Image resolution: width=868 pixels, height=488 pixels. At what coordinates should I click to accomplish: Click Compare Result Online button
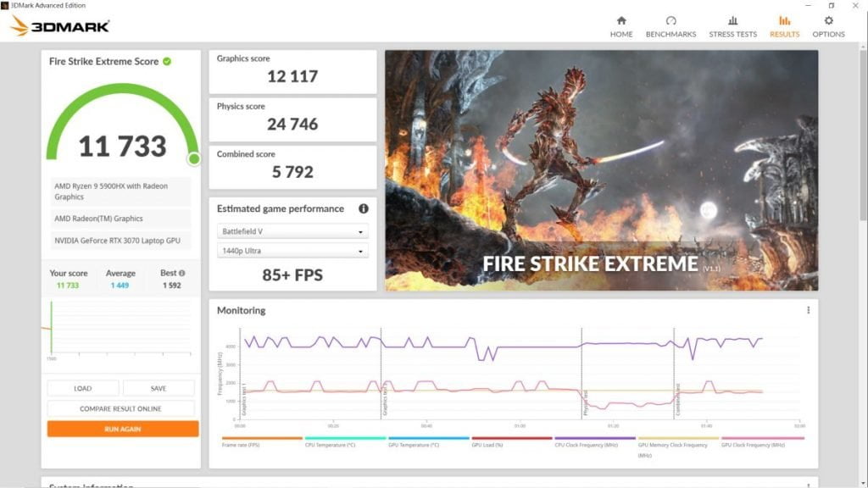click(x=123, y=408)
